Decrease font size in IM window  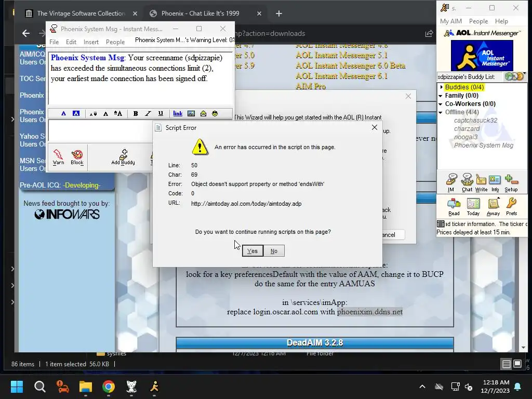coord(93,114)
